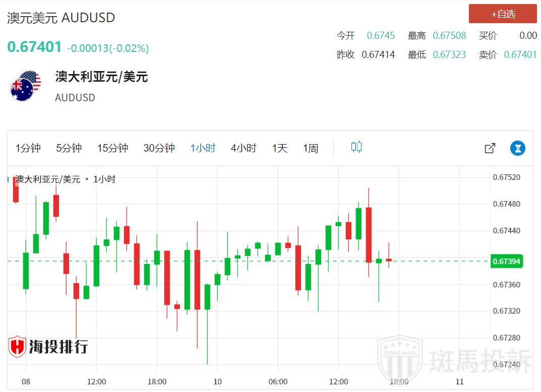541x392 pixels.
Task: Click the blue Z logo icon
Action: (x=518, y=148)
